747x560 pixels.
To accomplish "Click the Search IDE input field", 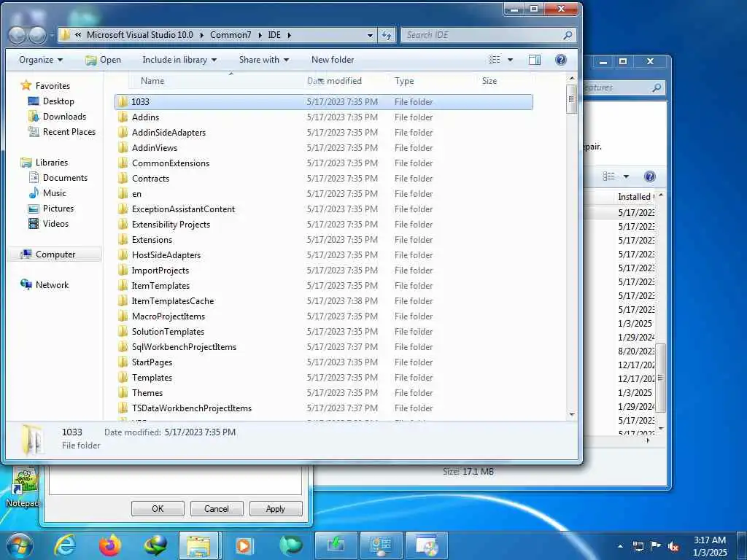I will pyautogui.click(x=483, y=35).
